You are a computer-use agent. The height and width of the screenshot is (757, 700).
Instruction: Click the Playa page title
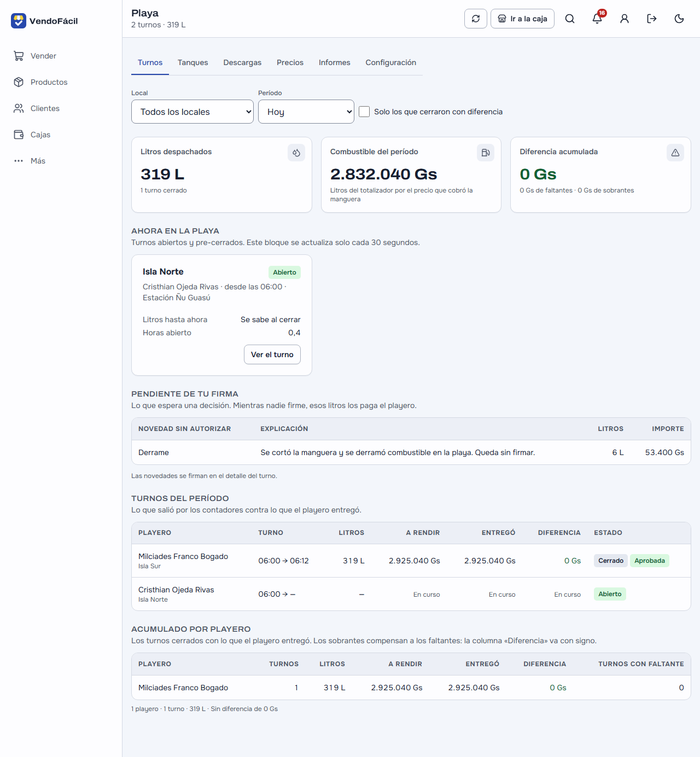pyautogui.click(x=145, y=13)
